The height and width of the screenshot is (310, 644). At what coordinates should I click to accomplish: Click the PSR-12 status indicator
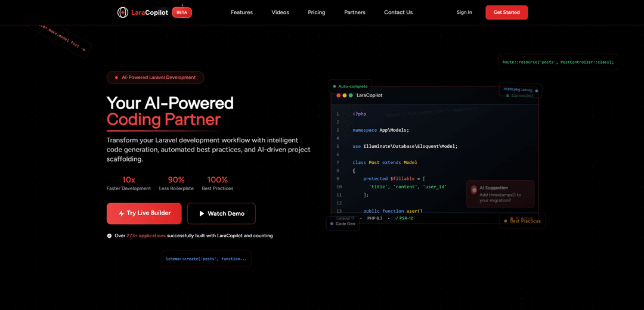coord(404,218)
